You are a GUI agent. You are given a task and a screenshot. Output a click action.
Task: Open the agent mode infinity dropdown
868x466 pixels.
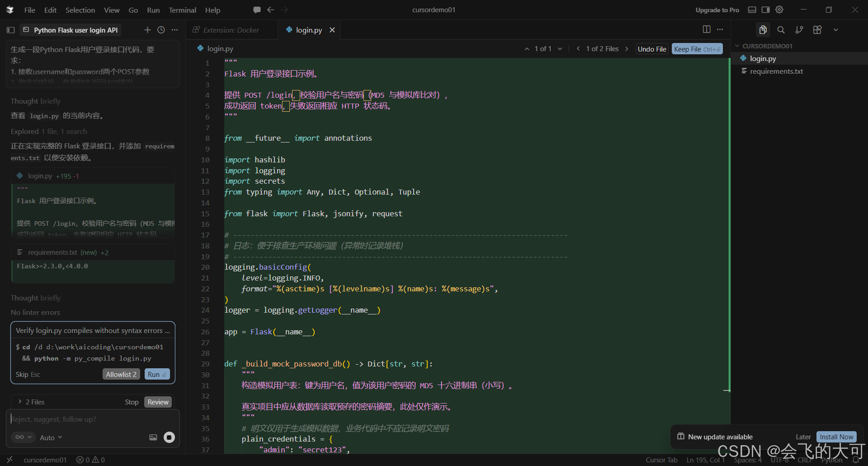click(x=23, y=437)
